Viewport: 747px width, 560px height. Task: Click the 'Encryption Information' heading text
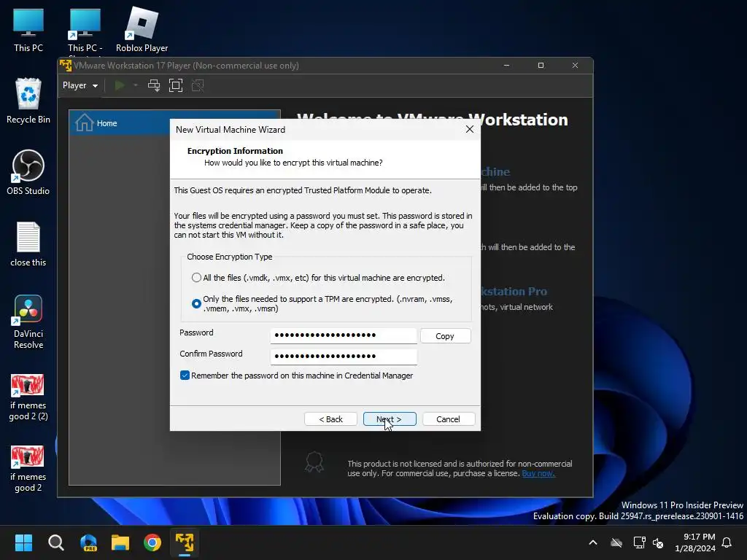pos(235,151)
